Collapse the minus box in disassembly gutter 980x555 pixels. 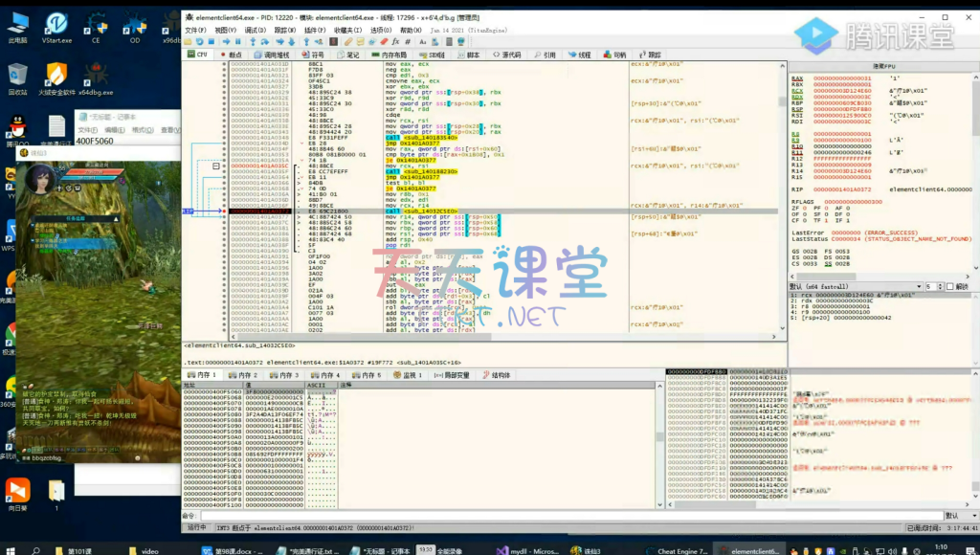215,166
